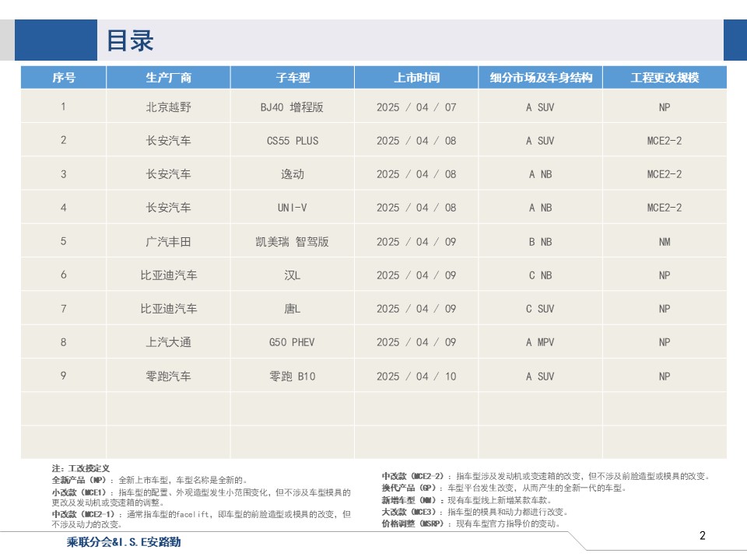Click the 凯美瑞 智驾版 model cell
This screenshot has width=747, height=560.
tap(293, 242)
